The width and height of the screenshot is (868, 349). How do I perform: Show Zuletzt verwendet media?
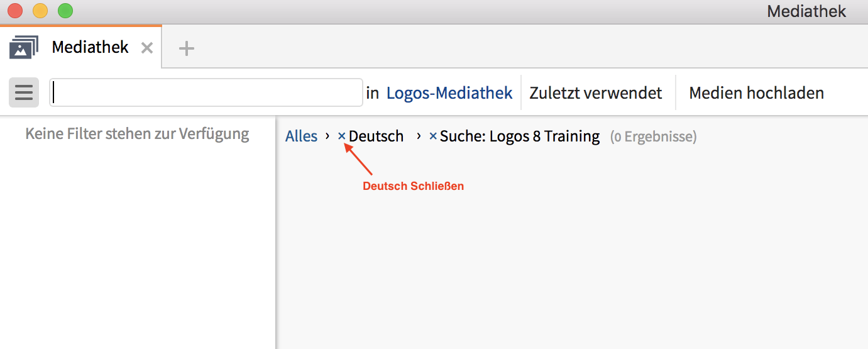point(596,93)
